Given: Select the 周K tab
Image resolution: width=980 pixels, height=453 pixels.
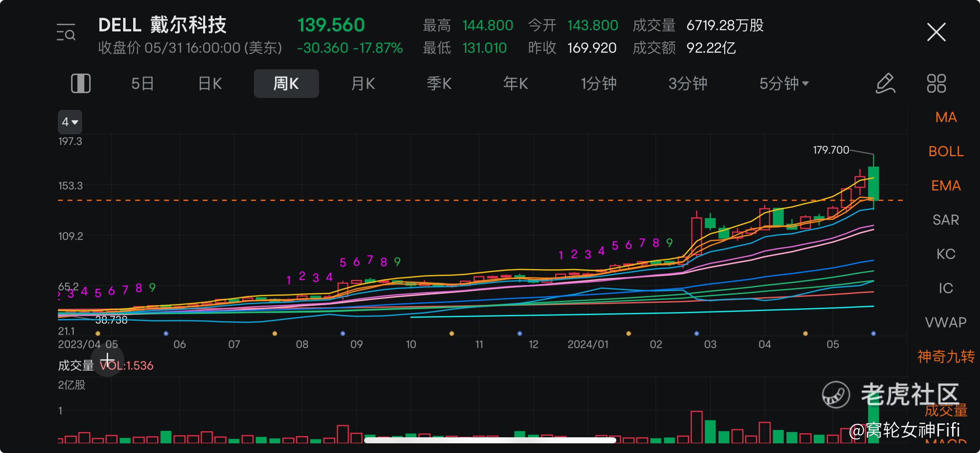Looking at the screenshot, I should 286,84.
